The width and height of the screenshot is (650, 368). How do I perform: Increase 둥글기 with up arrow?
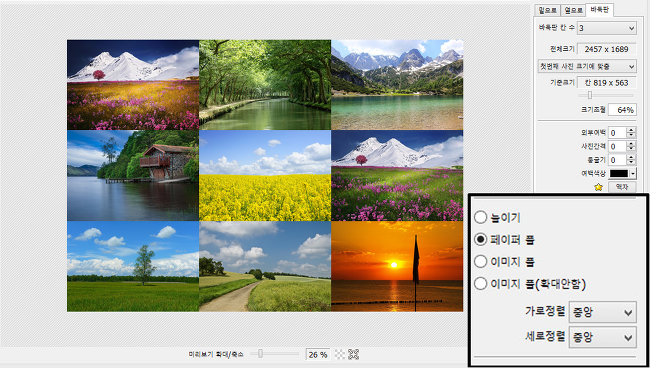631,157
